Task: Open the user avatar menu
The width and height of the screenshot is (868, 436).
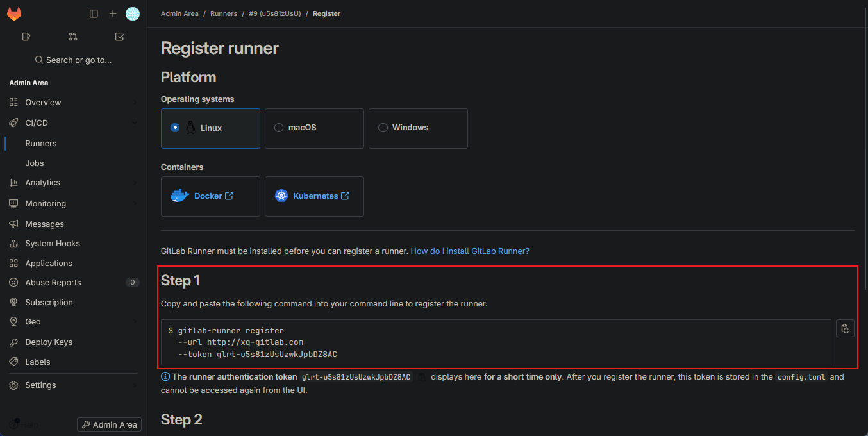Action: pos(133,13)
